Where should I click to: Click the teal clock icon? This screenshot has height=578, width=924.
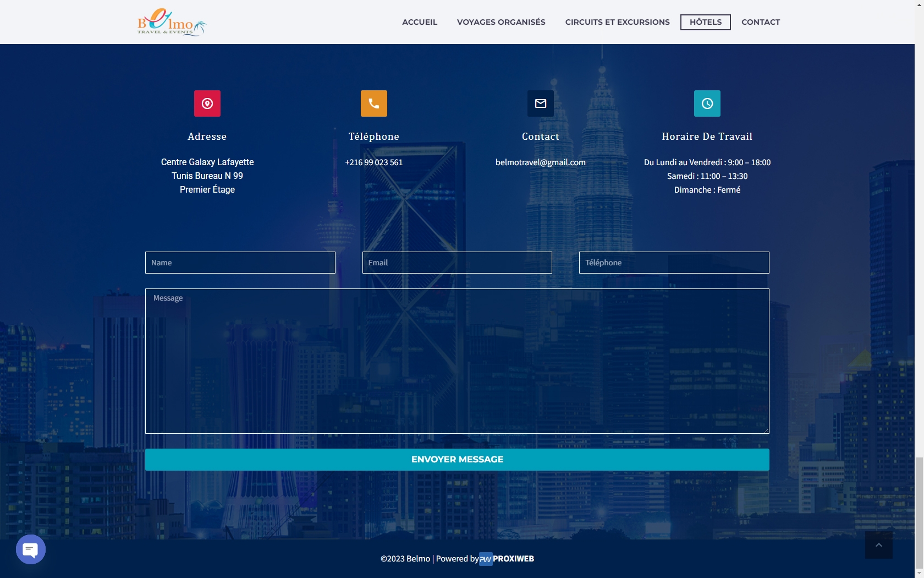[x=707, y=103]
